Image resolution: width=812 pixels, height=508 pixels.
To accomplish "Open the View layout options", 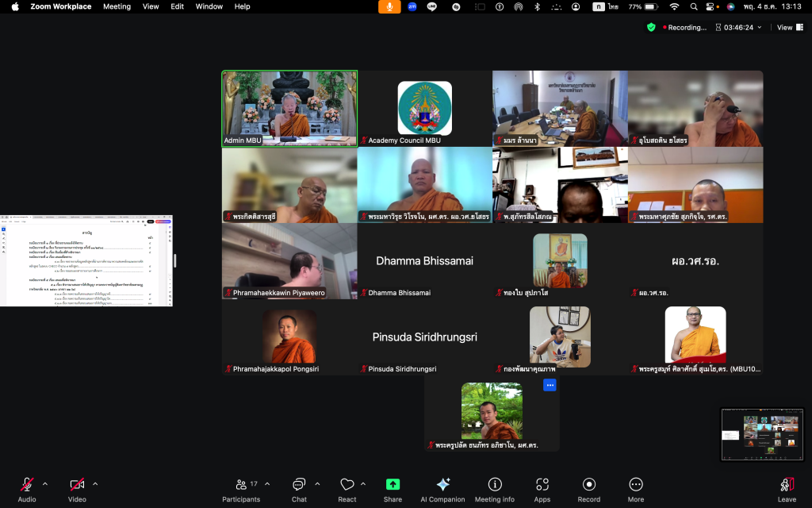I will (x=784, y=27).
